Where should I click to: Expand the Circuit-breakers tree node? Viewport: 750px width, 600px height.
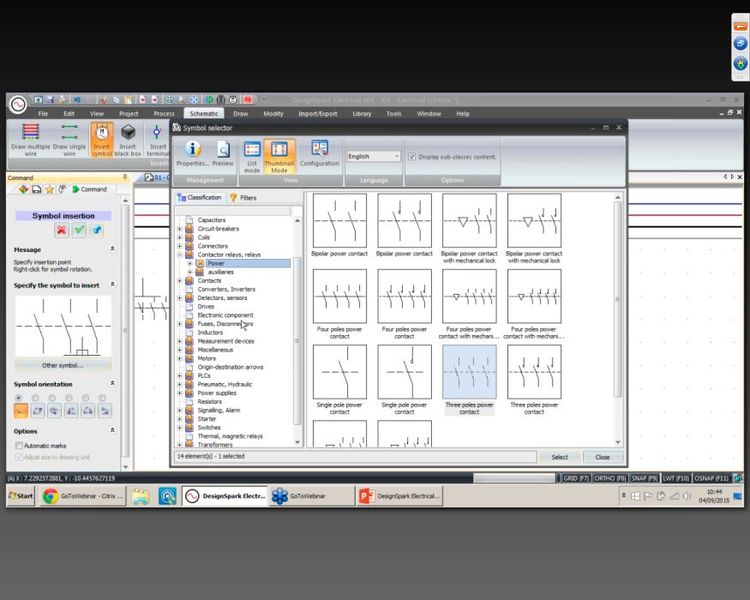point(180,229)
